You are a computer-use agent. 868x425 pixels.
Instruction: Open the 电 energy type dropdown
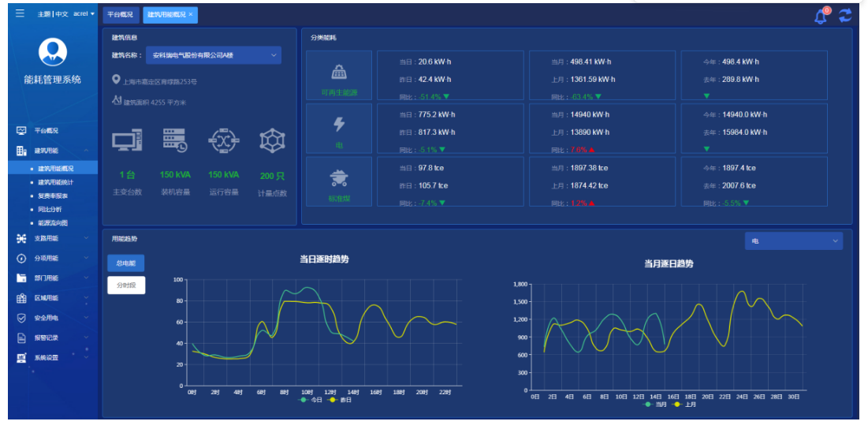pyautogui.click(x=793, y=241)
